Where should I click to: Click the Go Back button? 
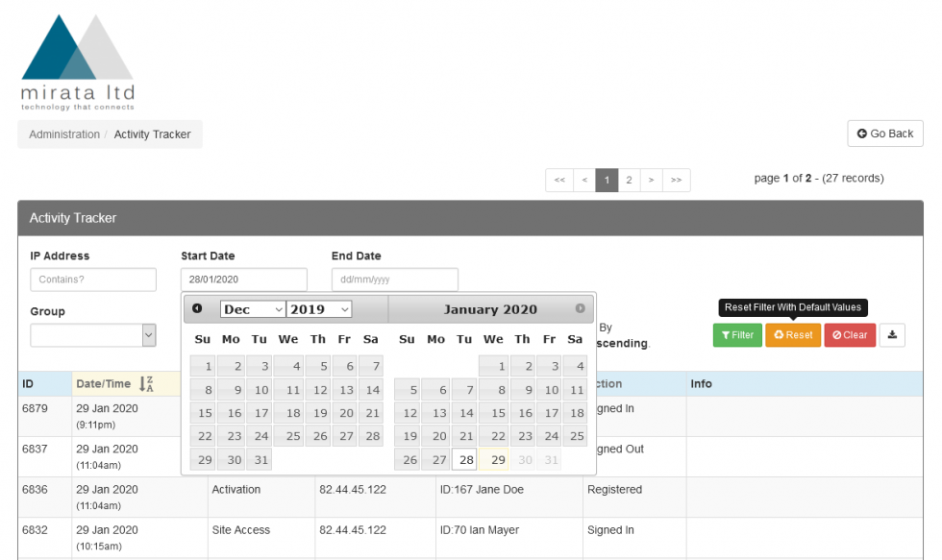click(x=884, y=134)
